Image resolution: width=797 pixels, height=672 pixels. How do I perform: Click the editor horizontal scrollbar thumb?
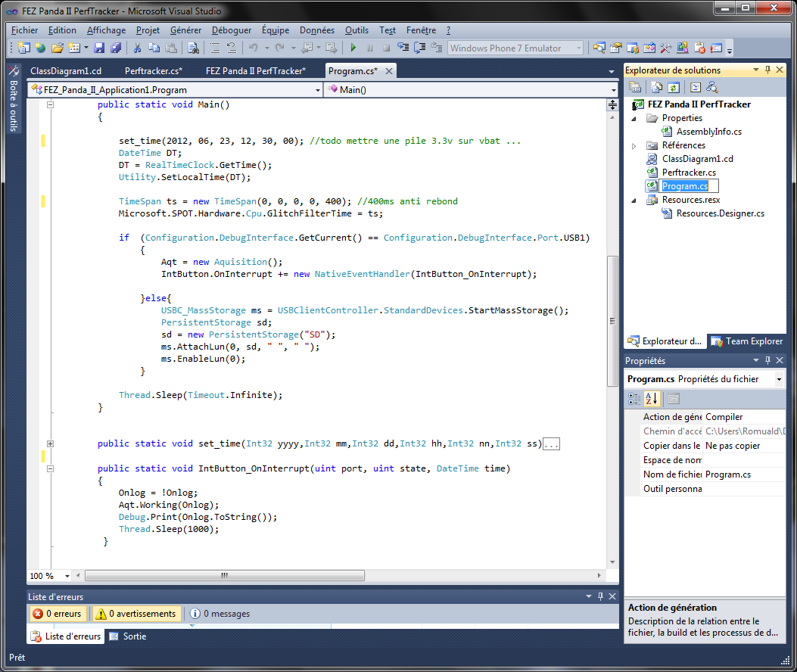pos(225,575)
